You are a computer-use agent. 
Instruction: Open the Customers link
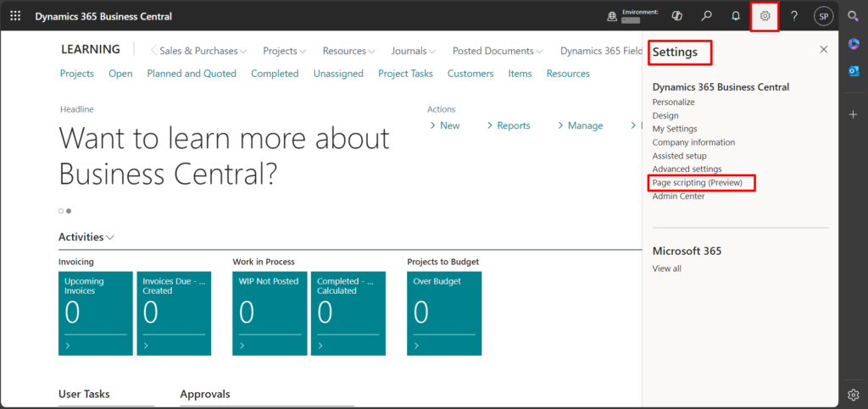coord(470,74)
